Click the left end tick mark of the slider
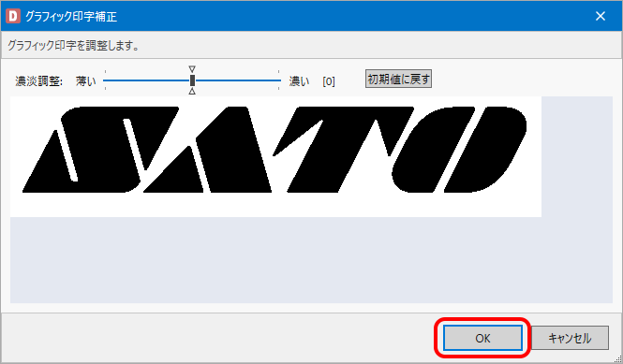The height and width of the screenshot is (364, 623). point(105,80)
